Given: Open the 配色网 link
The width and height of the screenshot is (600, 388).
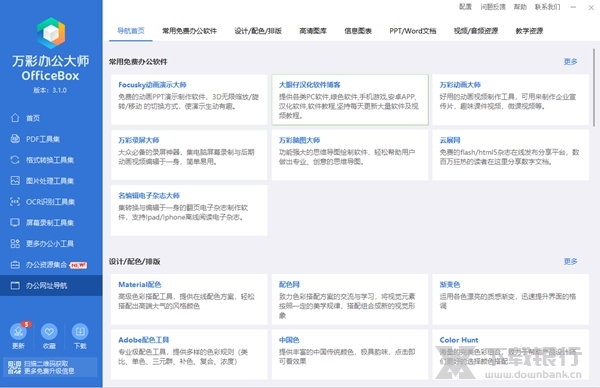Looking at the screenshot, I should point(289,285).
